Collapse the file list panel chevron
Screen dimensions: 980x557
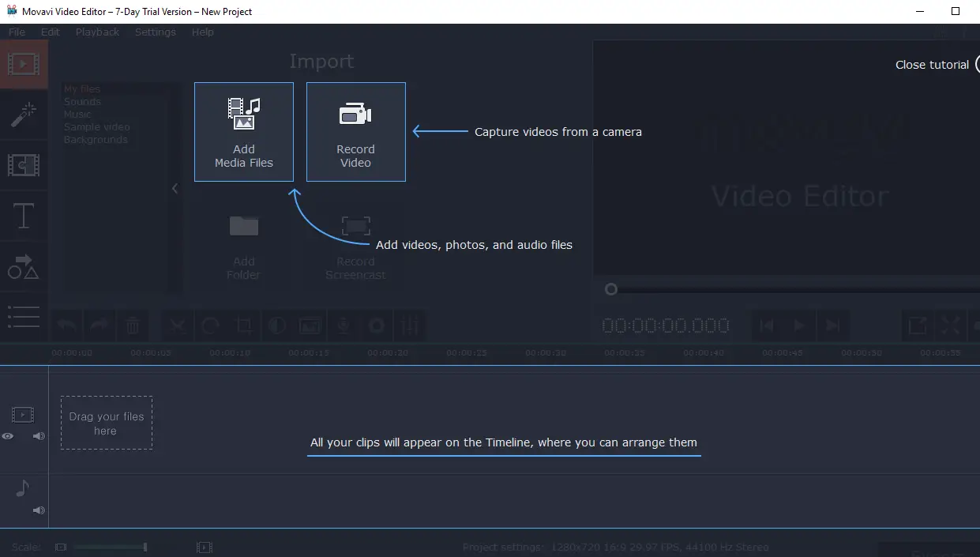[x=175, y=188]
